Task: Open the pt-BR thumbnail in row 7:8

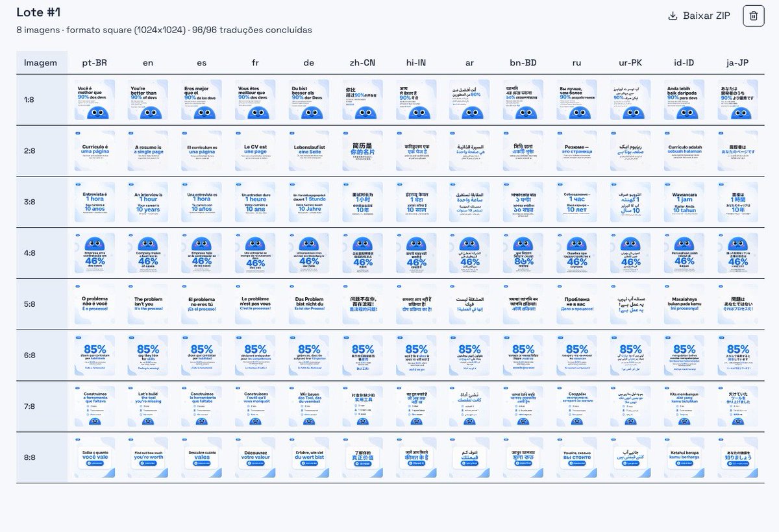Action: [95, 407]
